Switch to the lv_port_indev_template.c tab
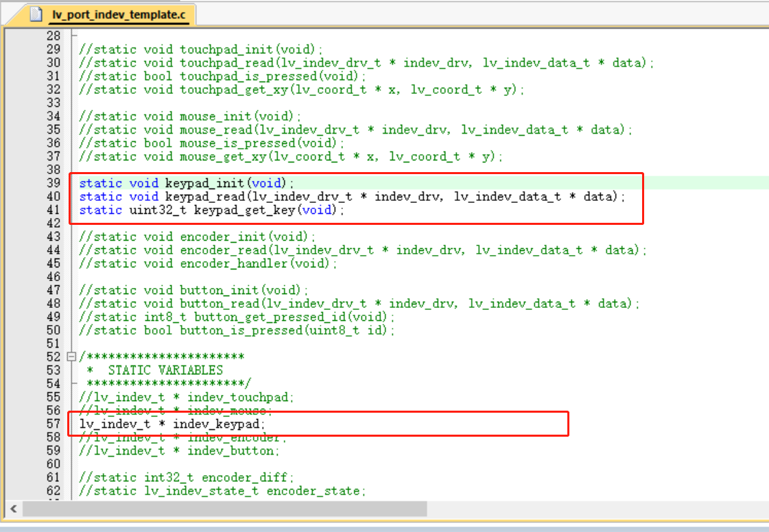Screen dimensions: 769x532 (121, 14)
